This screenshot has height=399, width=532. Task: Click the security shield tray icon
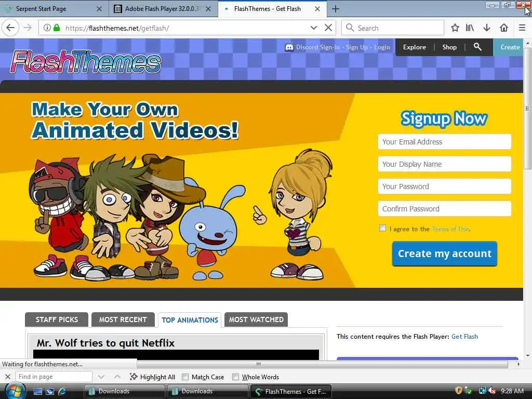458,391
